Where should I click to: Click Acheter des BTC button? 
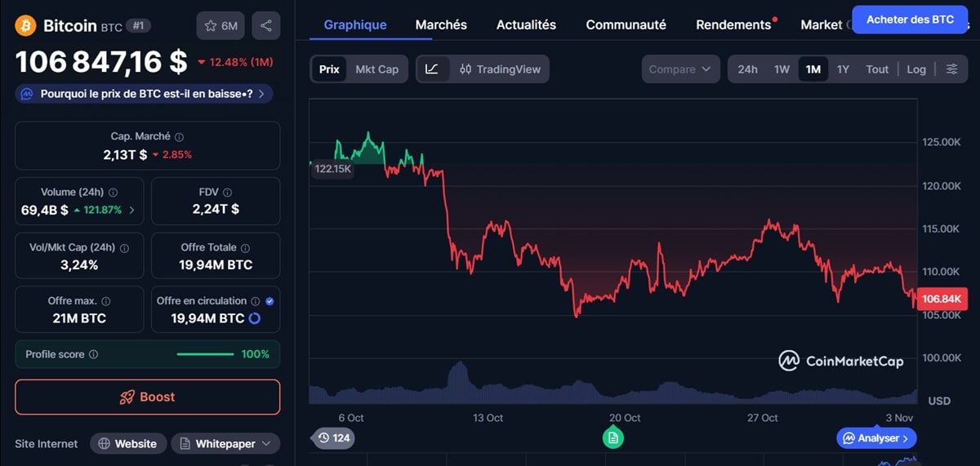tap(910, 19)
